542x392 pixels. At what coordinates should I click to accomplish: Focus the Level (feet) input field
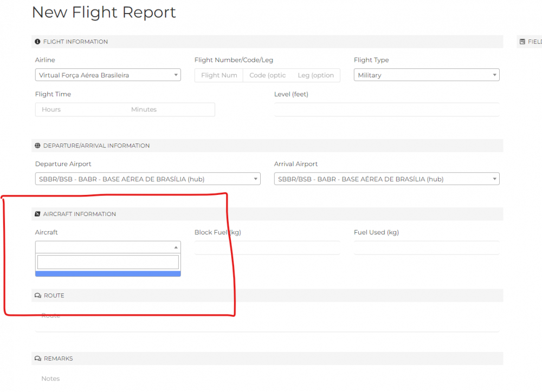coord(386,109)
